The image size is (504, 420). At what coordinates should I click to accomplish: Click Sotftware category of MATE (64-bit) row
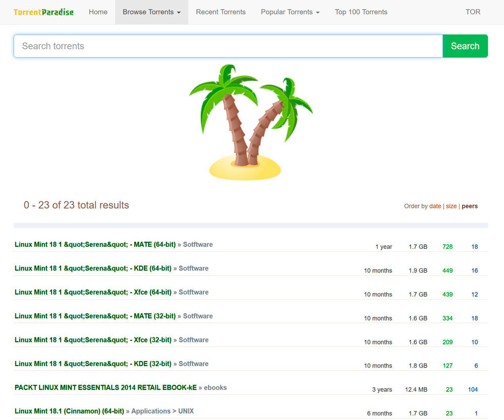(198, 244)
